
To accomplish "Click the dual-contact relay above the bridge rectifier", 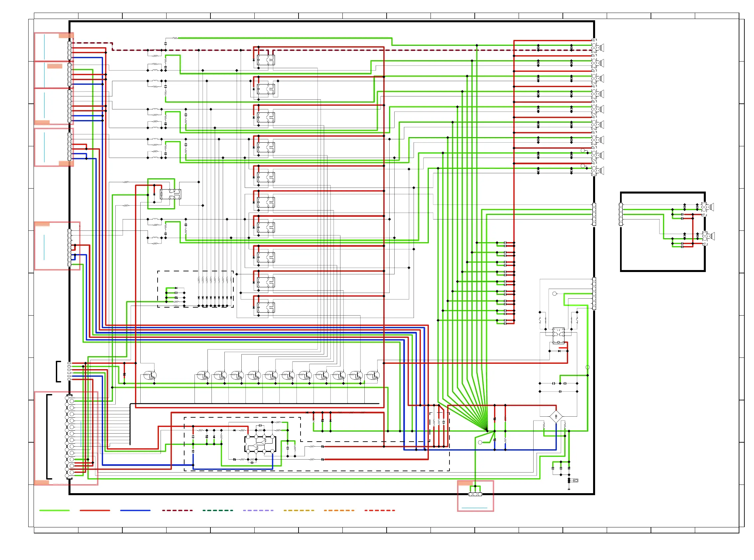I will pos(558,336).
